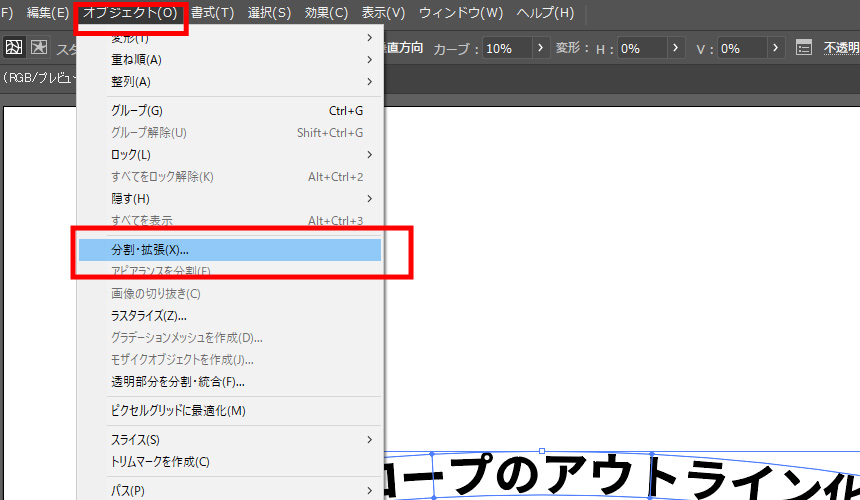Open the ロック(L) submenu
This screenshot has height=500, width=860.
131,154
